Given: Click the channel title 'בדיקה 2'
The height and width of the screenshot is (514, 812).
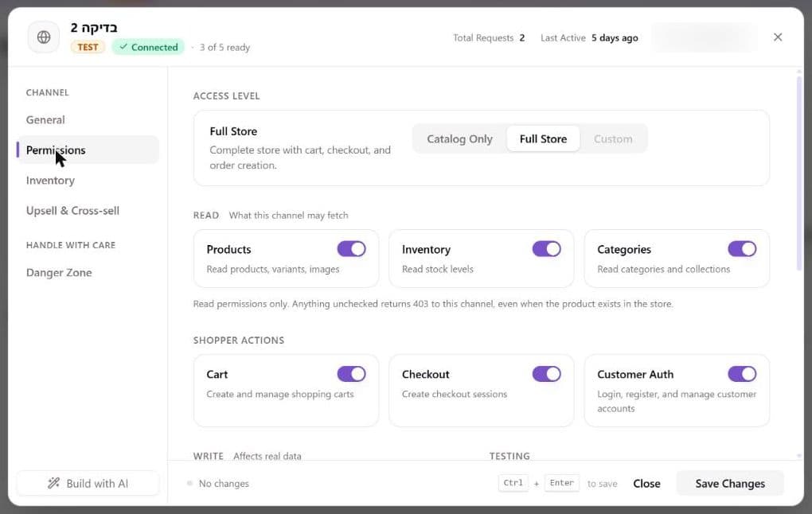Looking at the screenshot, I should tap(94, 27).
